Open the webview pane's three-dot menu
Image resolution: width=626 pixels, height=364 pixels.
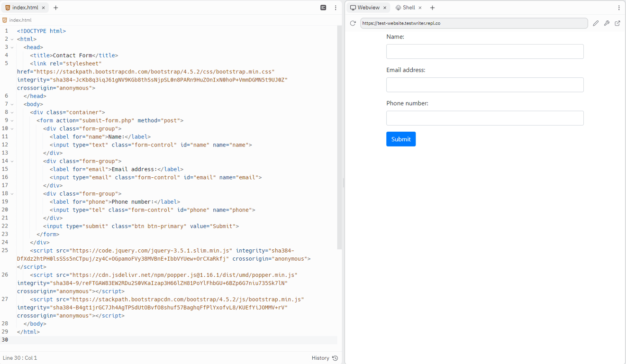point(618,7)
